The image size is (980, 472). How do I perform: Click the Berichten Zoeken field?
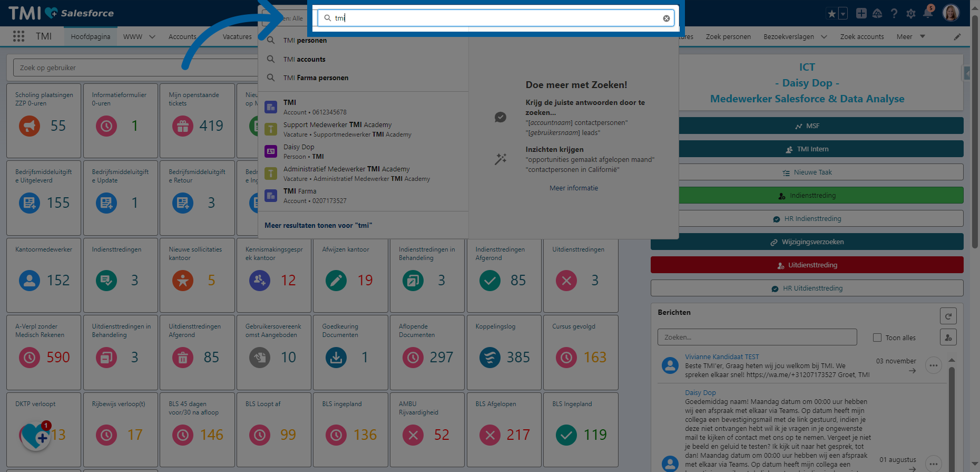click(x=757, y=337)
